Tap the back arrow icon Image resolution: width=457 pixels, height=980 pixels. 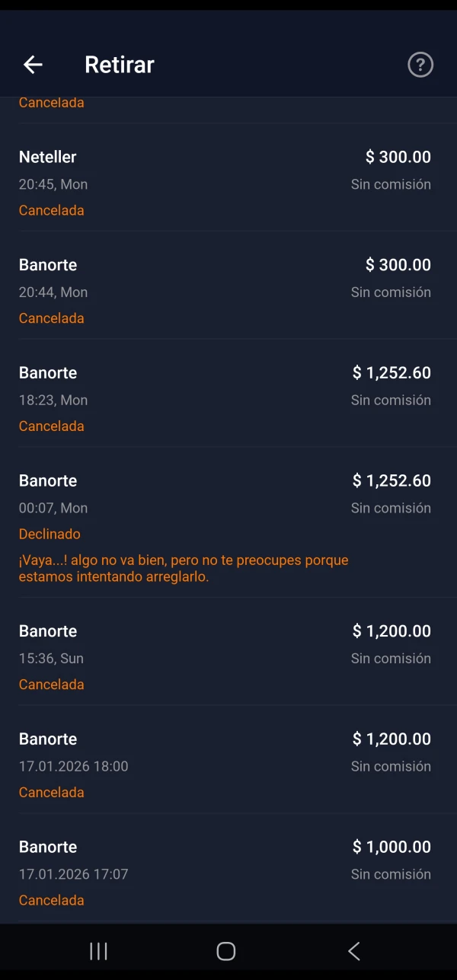33,65
